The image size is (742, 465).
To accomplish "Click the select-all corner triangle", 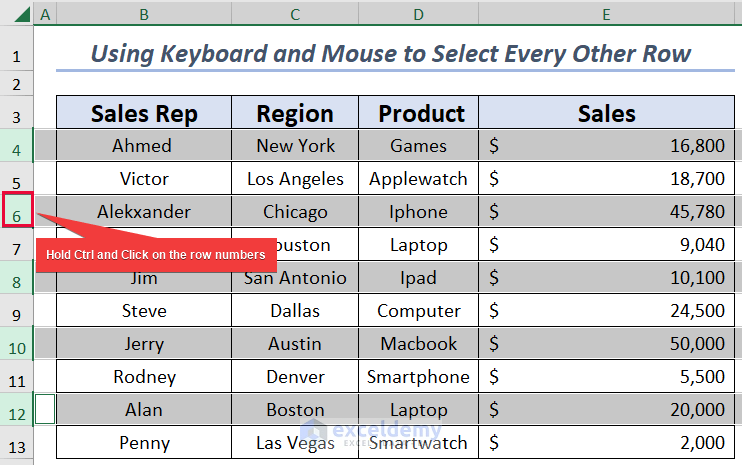I will point(17,14).
